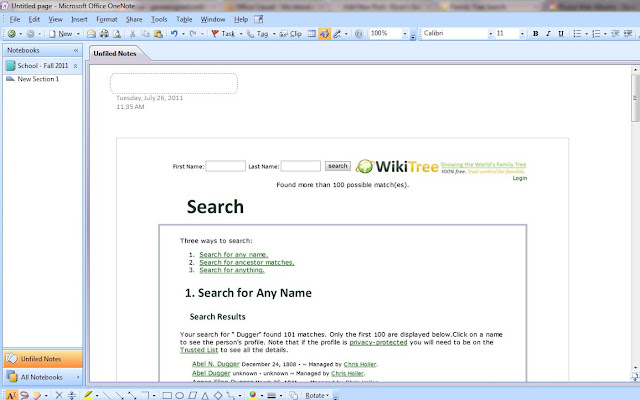640x400 pixels.
Task: Click the 'Search for ancestor matches' link
Action: 247,262
